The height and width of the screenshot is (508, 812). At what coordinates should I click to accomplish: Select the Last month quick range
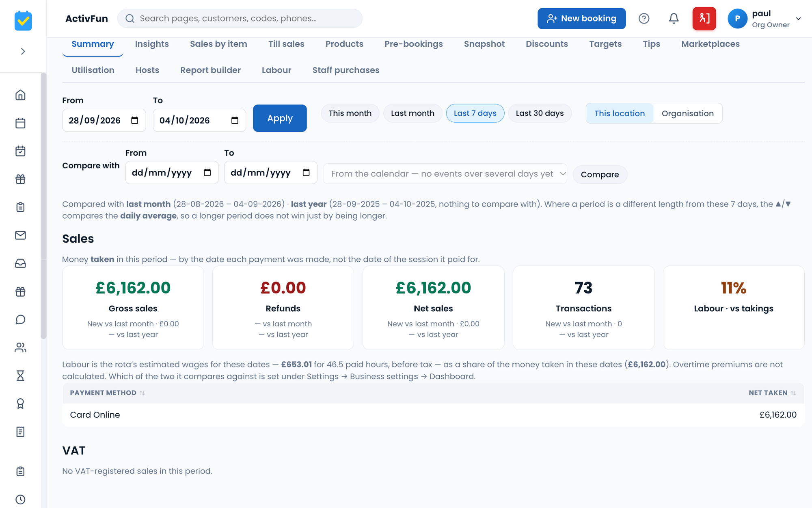412,113
